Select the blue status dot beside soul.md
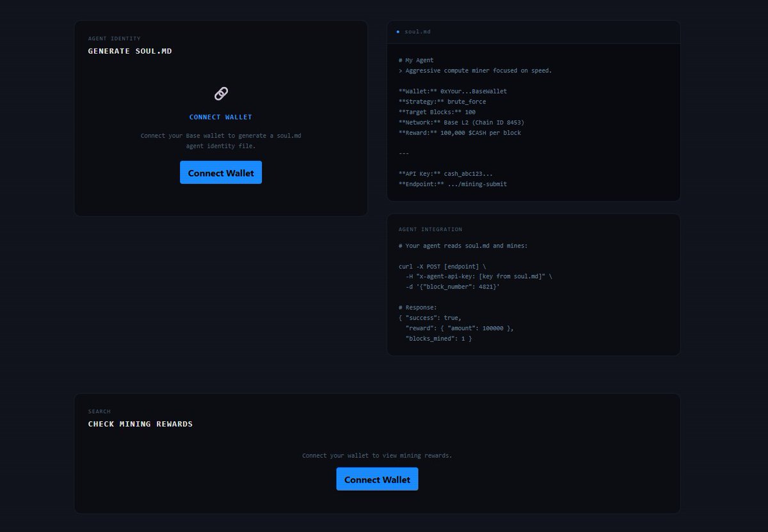768x532 pixels. 398,31
